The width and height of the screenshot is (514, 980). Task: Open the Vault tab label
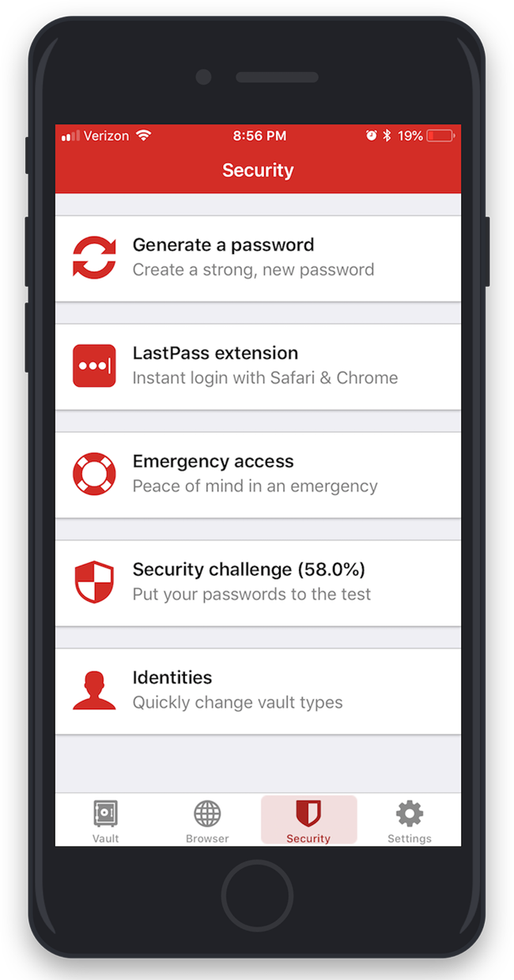point(105,838)
